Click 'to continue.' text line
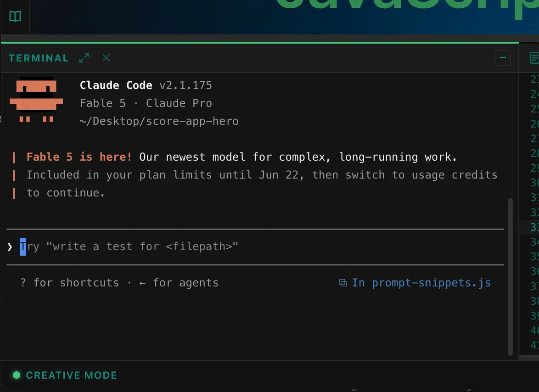 click(66, 193)
